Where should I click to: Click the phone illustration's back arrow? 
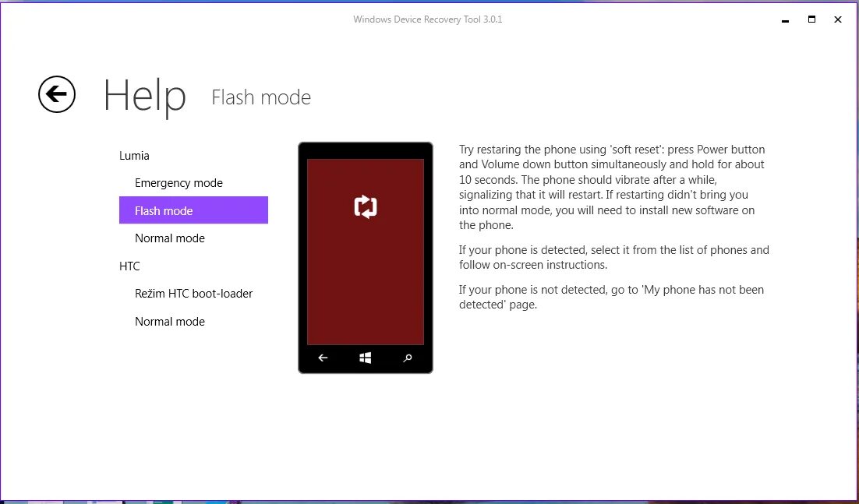[x=323, y=358]
